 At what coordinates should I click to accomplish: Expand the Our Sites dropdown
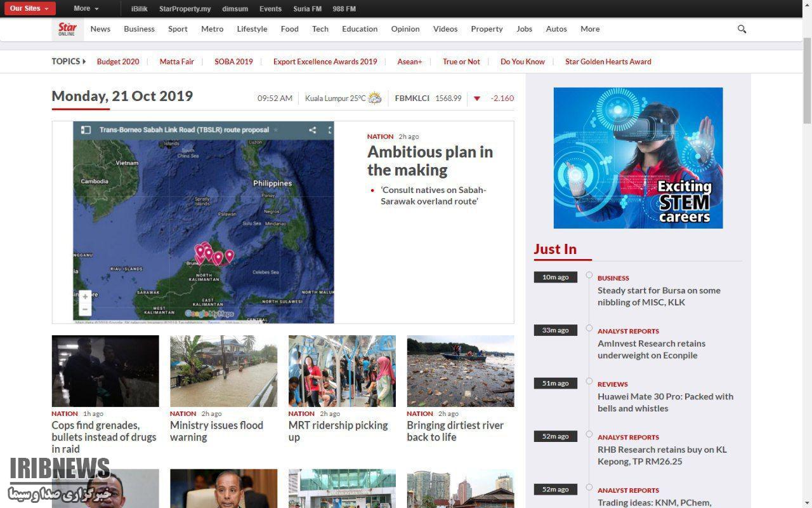[29, 8]
